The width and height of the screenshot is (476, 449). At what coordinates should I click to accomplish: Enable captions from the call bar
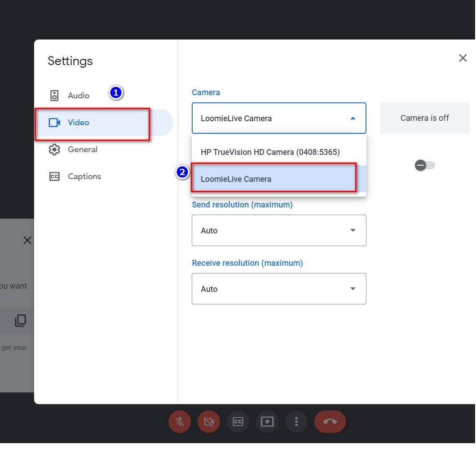pyautogui.click(x=238, y=422)
